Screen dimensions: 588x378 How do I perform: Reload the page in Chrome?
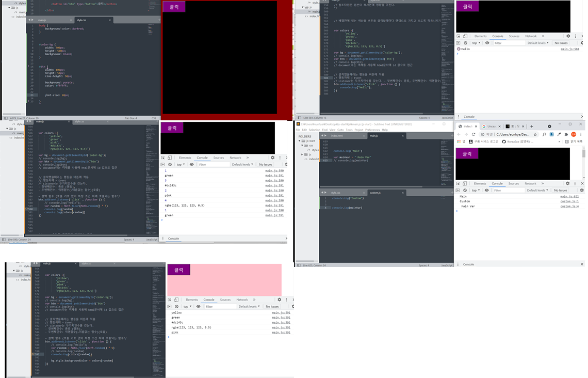[473, 134]
